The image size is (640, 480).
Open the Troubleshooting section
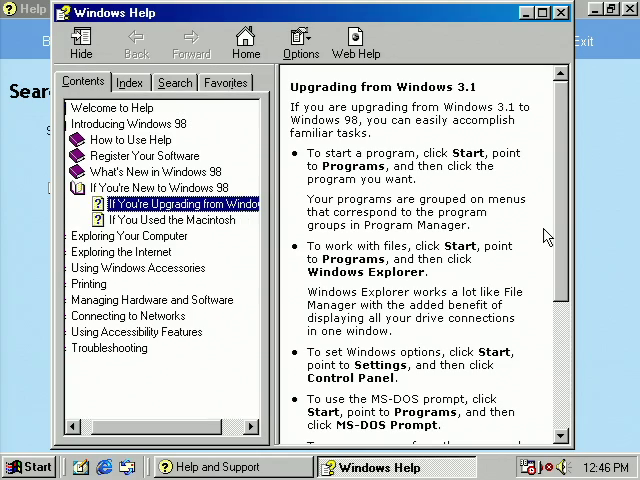(x=109, y=348)
